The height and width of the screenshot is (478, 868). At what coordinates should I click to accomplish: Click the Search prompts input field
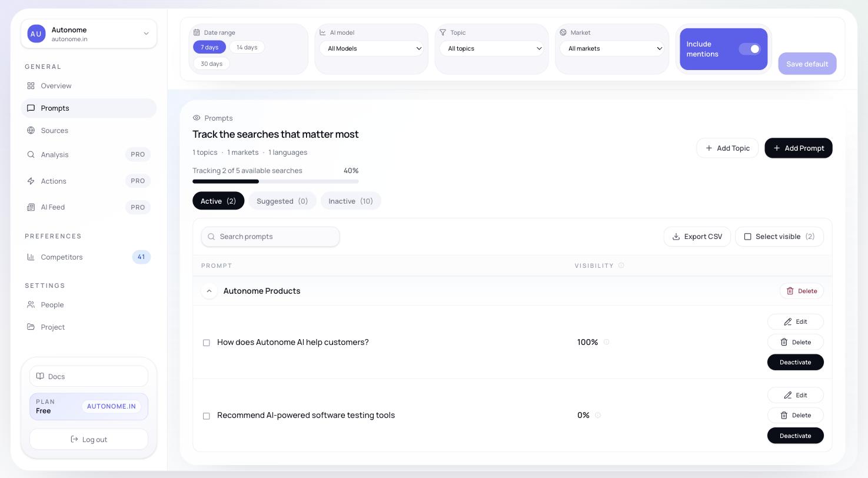[270, 237]
